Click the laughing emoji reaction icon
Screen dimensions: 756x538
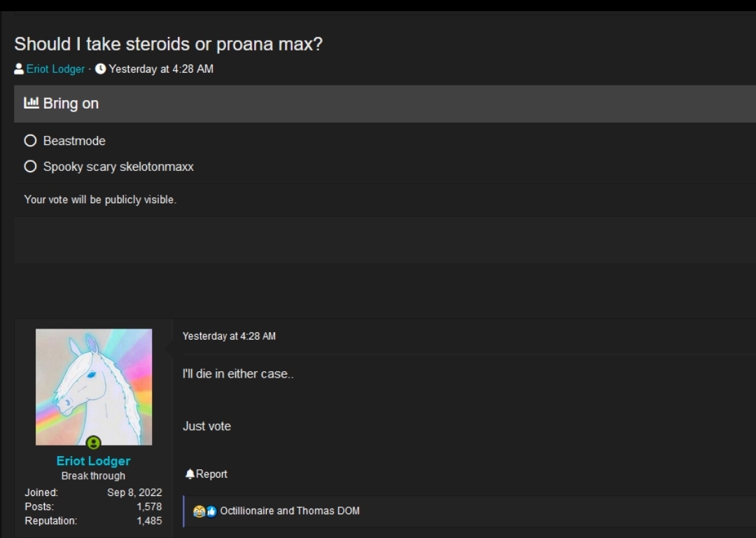tap(199, 511)
